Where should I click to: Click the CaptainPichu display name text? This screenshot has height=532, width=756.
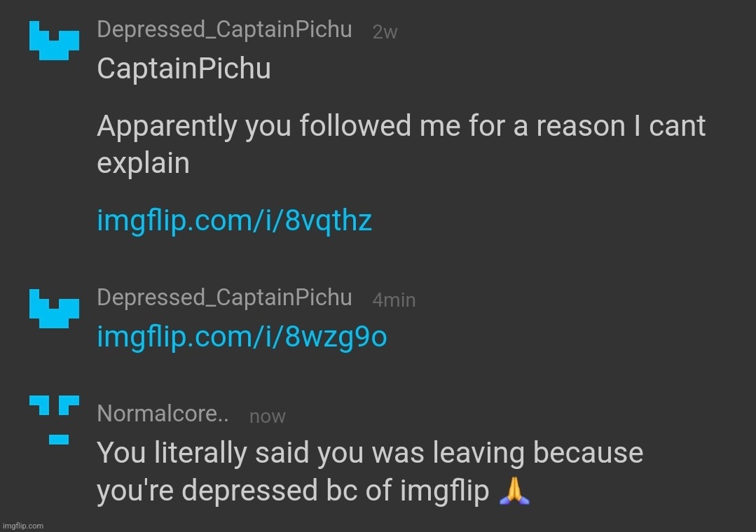click(x=184, y=69)
